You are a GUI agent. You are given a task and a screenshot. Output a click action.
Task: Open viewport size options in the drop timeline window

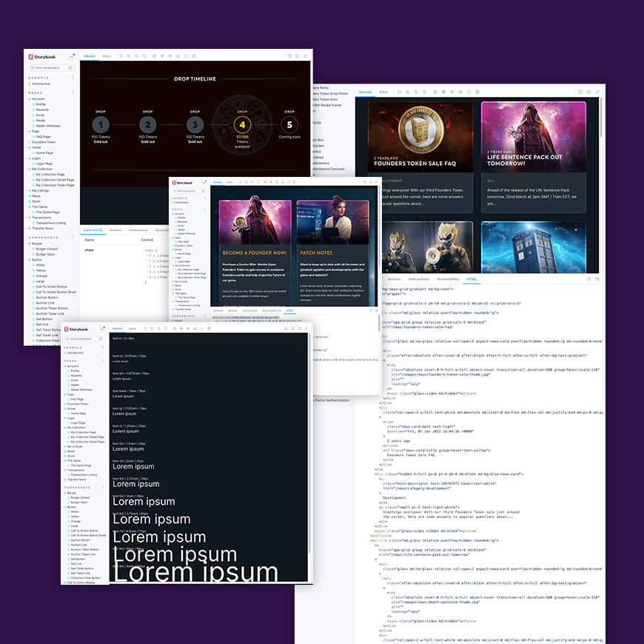(170, 56)
